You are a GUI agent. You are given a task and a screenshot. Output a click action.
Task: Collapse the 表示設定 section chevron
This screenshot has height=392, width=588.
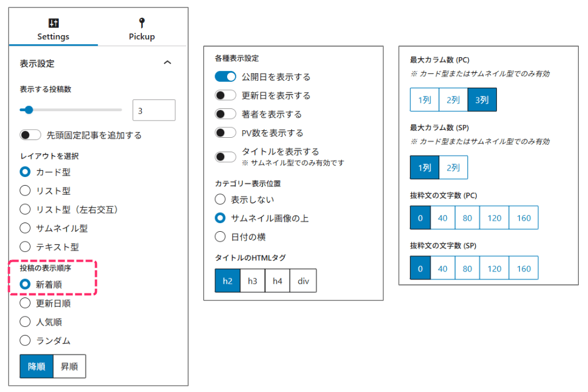click(x=168, y=63)
